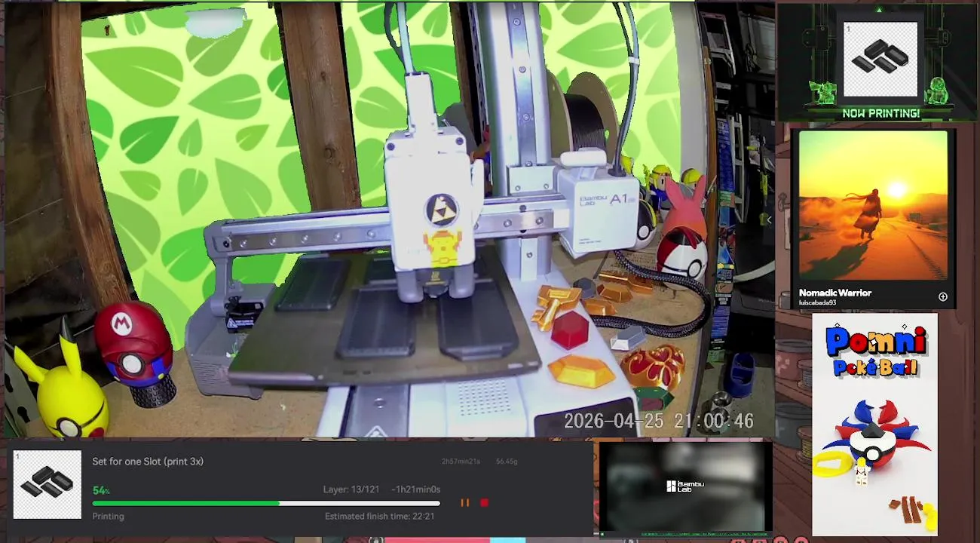This screenshot has height=543, width=980.
Task: Click the green print progress bar
Action: click(266, 503)
